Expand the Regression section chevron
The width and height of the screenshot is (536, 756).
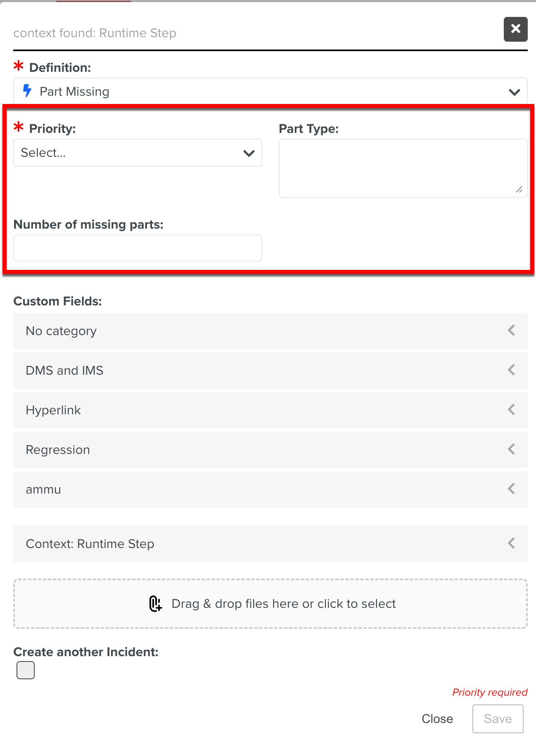pos(511,449)
